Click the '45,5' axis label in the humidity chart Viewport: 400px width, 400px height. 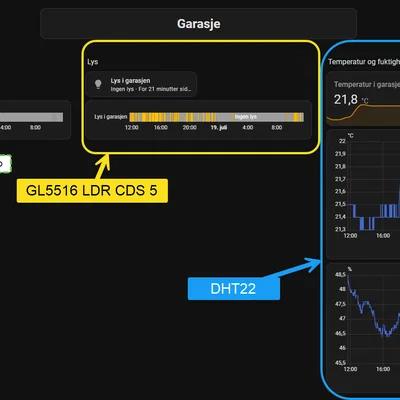pyautogui.click(x=340, y=363)
